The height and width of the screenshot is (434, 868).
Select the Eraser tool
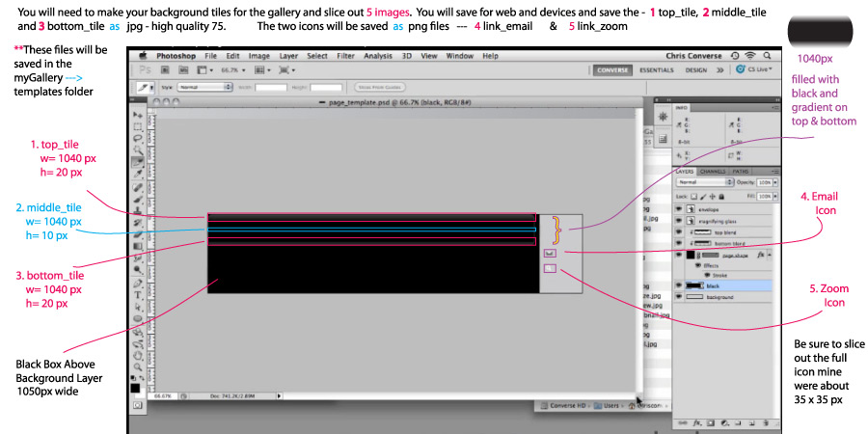pos(137,234)
